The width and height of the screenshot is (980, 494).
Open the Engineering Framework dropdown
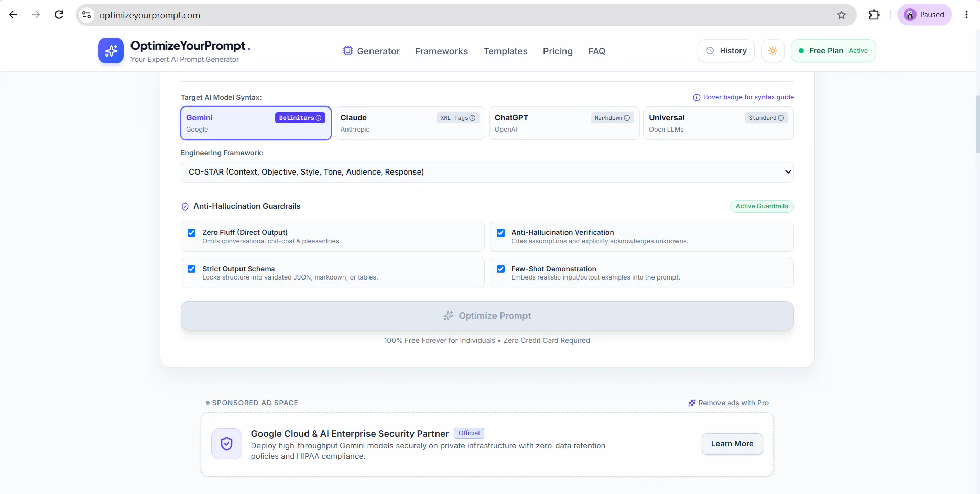pyautogui.click(x=487, y=172)
